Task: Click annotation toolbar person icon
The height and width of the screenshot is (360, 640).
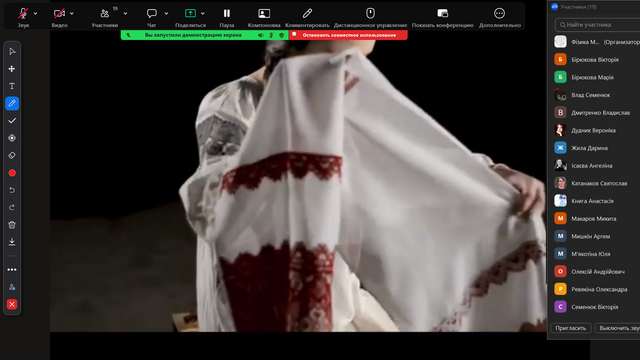Action: click(12, 287)
